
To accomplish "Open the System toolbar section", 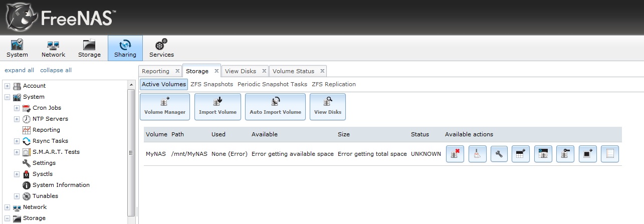I will click(17, 48).
